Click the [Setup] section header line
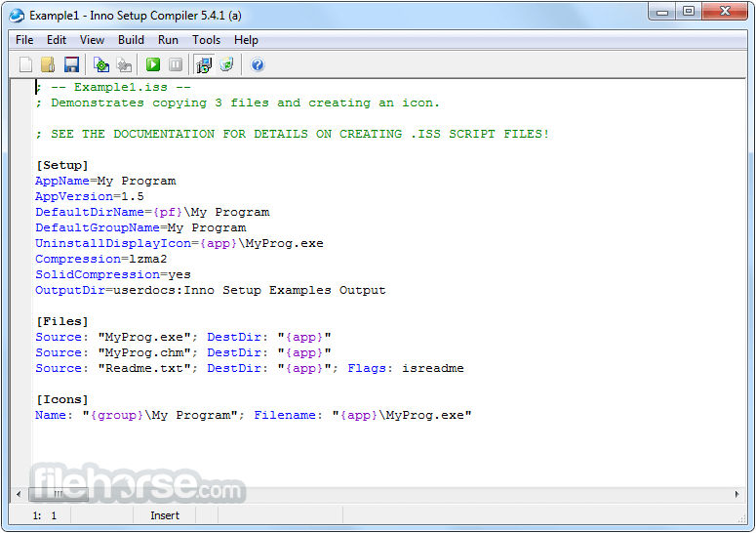The height and width of the screenshot is (533, 756). (x=62, y=165)
